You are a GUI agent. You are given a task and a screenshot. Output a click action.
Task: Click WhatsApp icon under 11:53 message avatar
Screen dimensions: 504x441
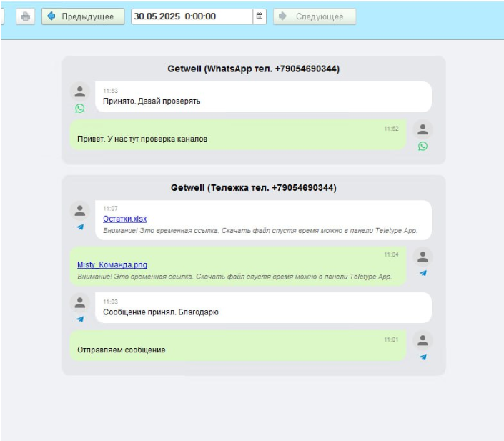tap(80, 109)
